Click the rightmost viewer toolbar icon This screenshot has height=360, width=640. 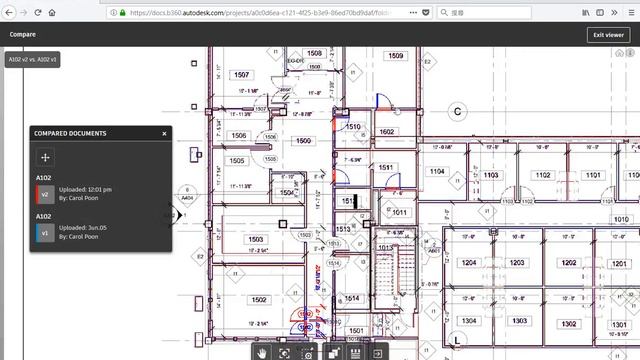tap(378, 353)
